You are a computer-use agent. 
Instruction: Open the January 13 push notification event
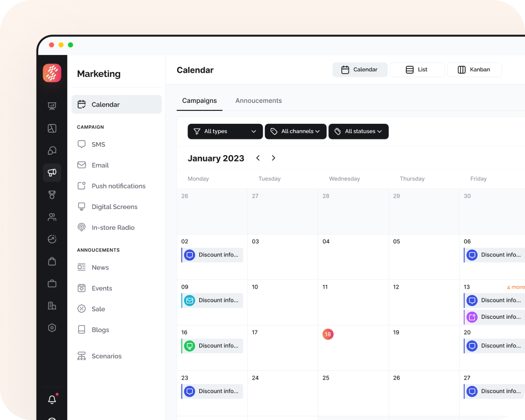pos(494,317)
